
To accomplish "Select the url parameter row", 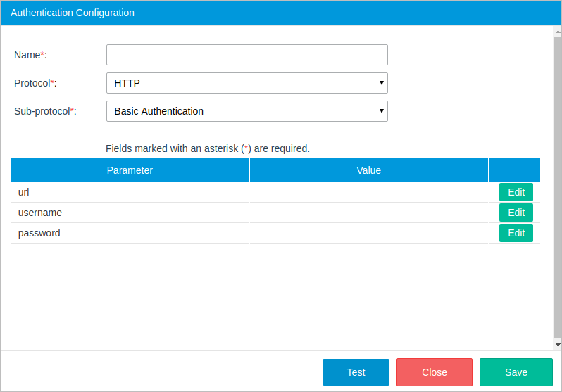I will tap(130, 192).
